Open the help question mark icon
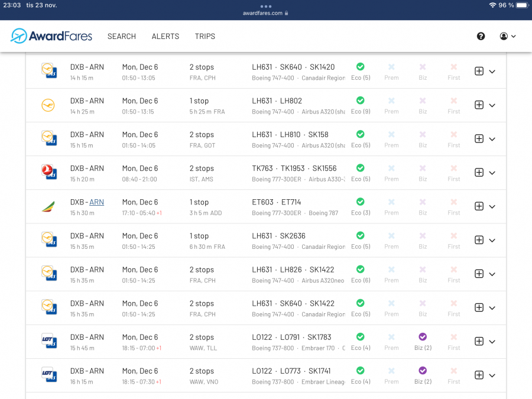 [481, 36]
